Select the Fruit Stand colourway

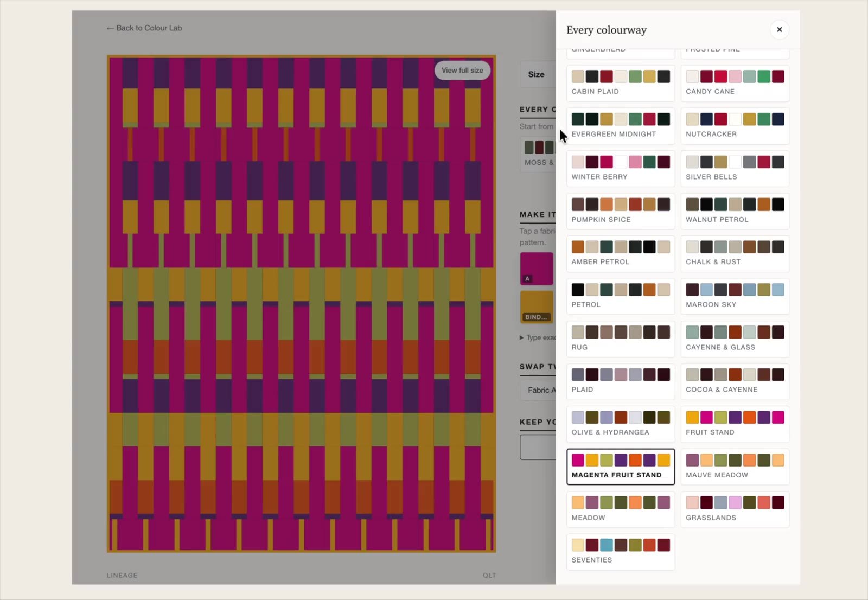click(735, 424)
